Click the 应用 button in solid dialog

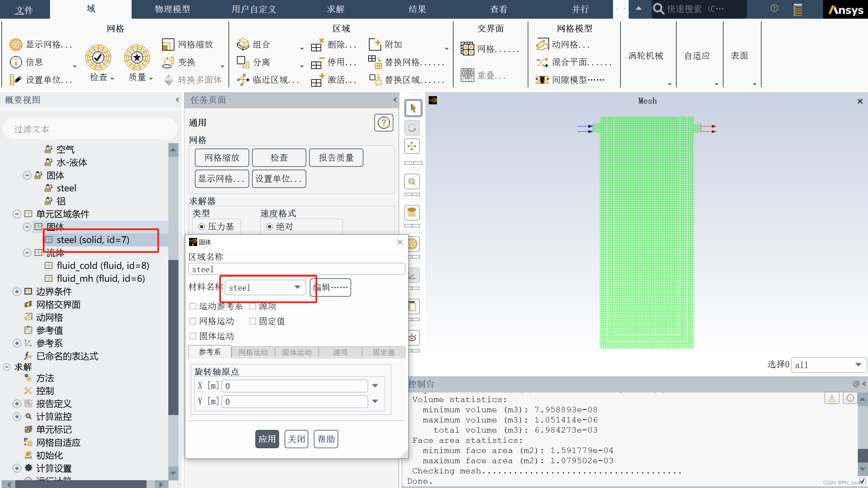267,439
